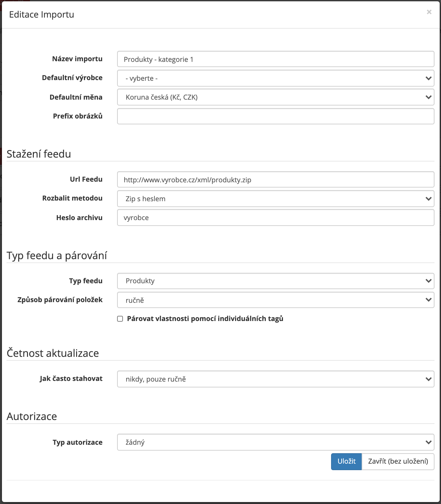
Task: Click the chevron arrow of Rozbalit metodou
Action: tap(428, 199)
